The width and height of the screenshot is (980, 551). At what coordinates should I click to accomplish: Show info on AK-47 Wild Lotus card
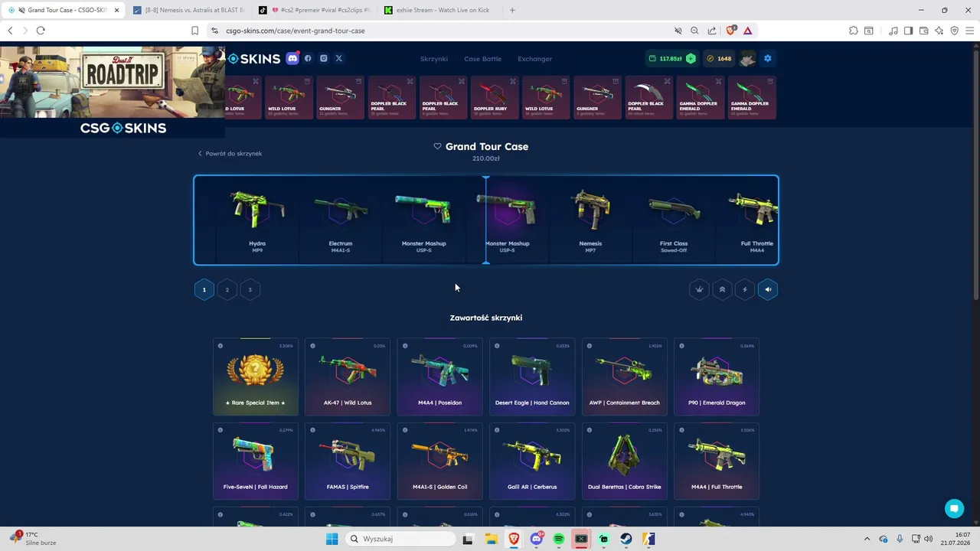[312, 346]
